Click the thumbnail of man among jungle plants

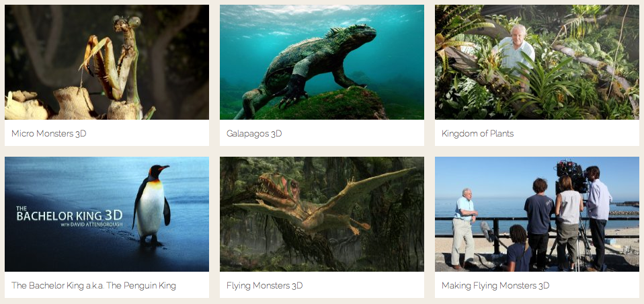pyautogui.click(x=537, y=62)
